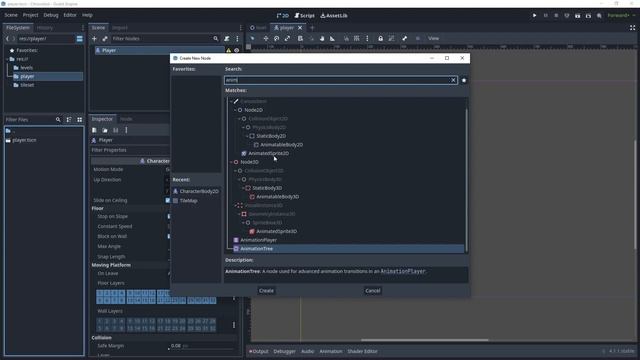The image size is (640, 360).
Task: Open the Shader Editor bottom panel
Action: 362,351
